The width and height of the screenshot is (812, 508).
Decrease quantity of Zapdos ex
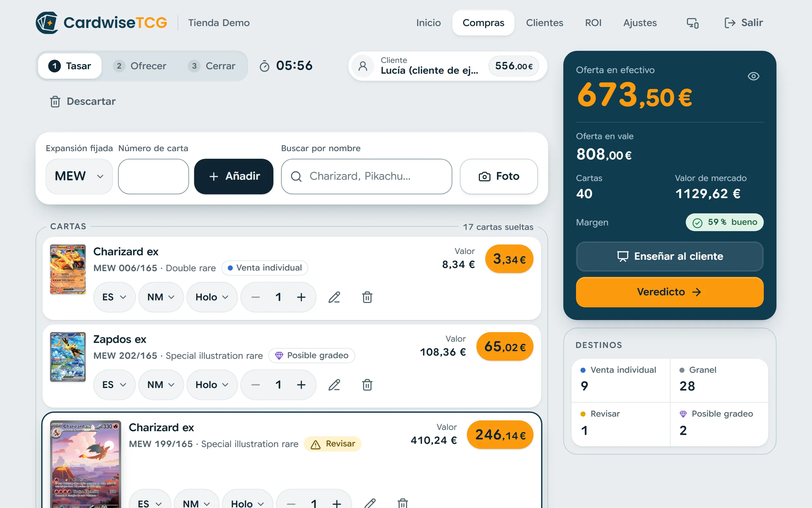[256, 385]
